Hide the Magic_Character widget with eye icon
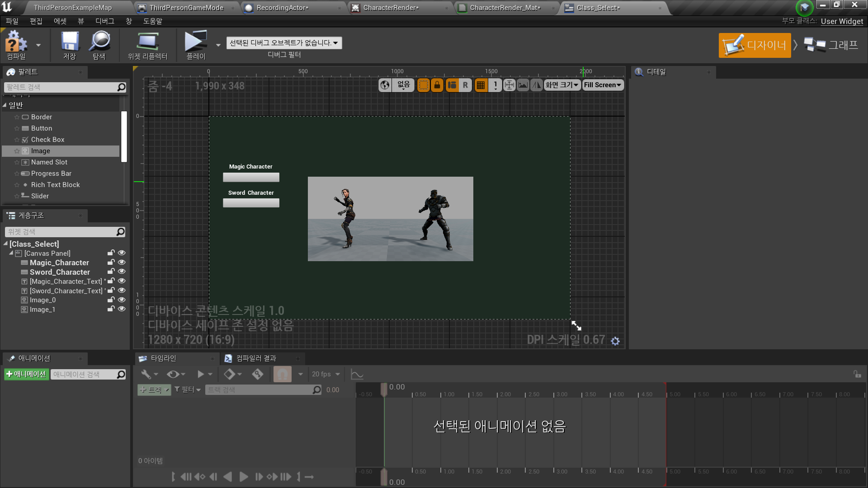868x488 pixels. click(x=122, y=263)
